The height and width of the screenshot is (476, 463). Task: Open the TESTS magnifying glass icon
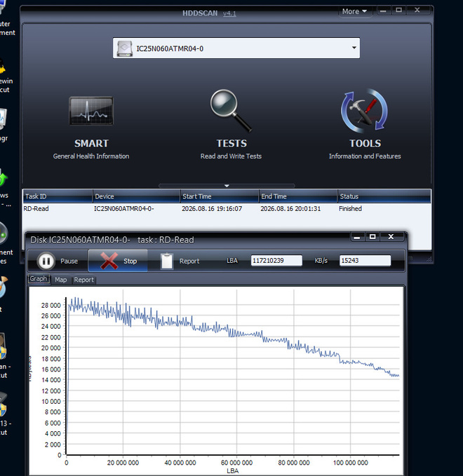click(231, 111)
